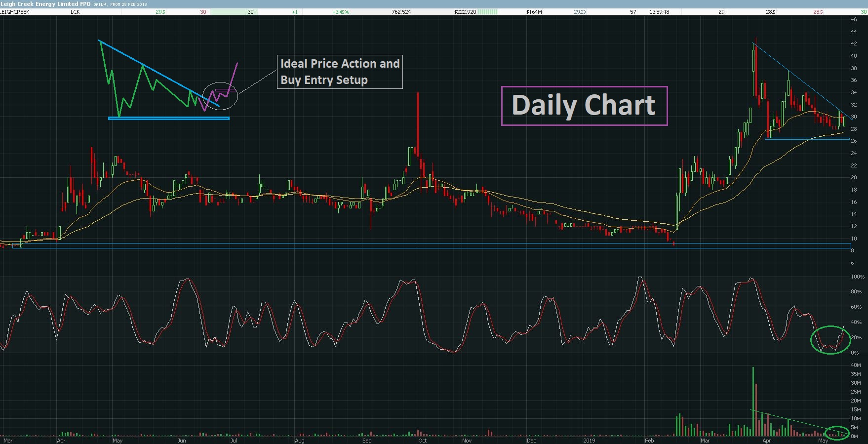868x444 pixels.
Task: Click the 762,524 volume cell
Action: coord(401,12)
